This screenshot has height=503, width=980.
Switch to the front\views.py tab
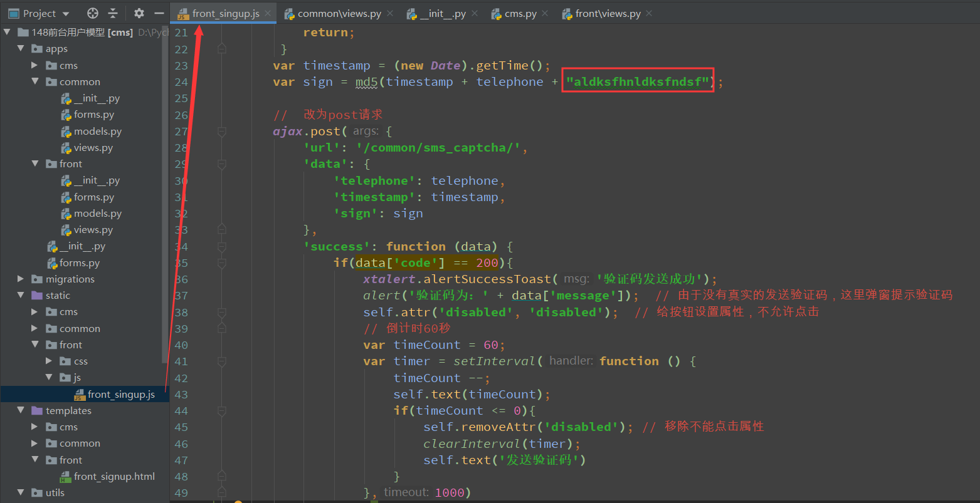tap(608, 13)
